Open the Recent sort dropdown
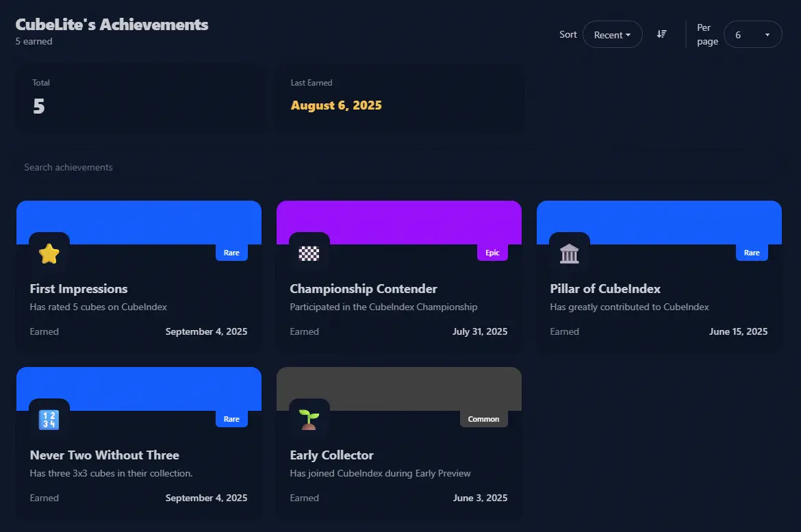Image resolution: width=801 pixels, height=532 pixels. [x=612, y=35]
